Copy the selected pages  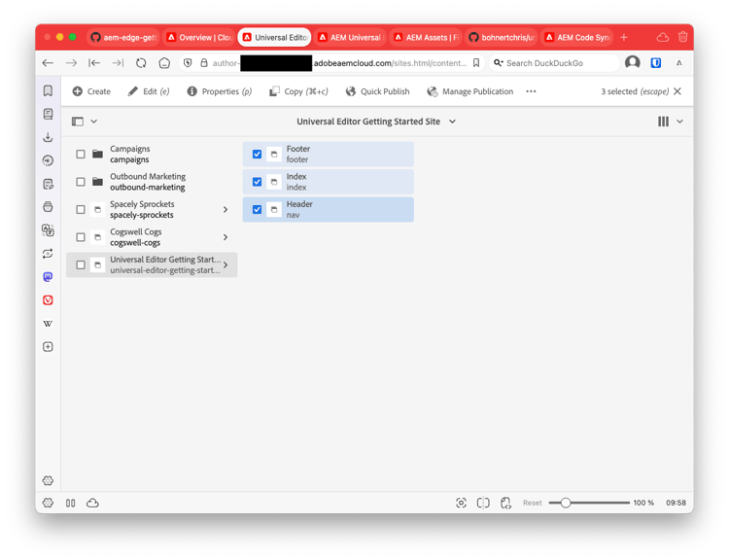tap(298, 91)
